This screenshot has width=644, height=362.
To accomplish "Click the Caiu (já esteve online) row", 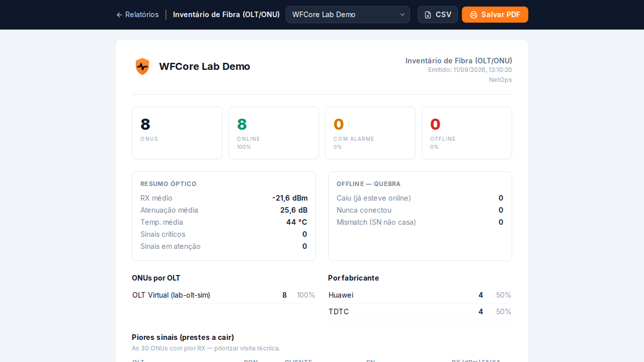I will tap(420, 198).
